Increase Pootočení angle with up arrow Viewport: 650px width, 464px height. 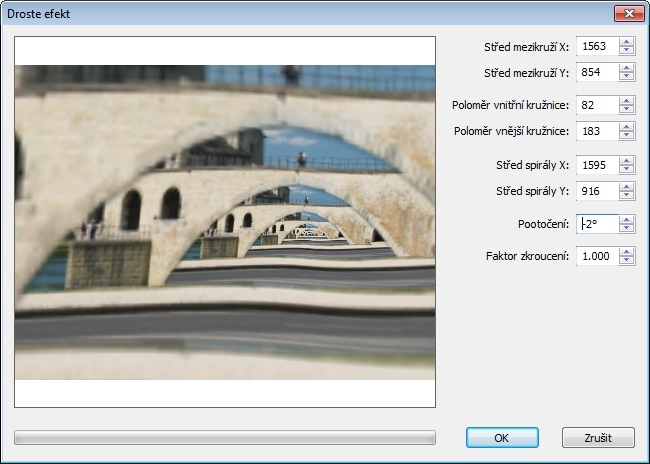(627, 220)
